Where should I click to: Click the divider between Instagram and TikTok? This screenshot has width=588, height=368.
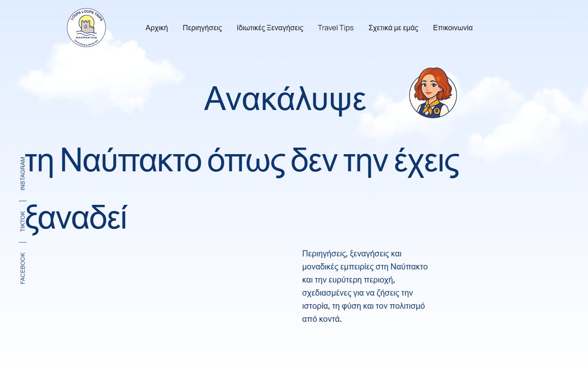tap(23, 201)
